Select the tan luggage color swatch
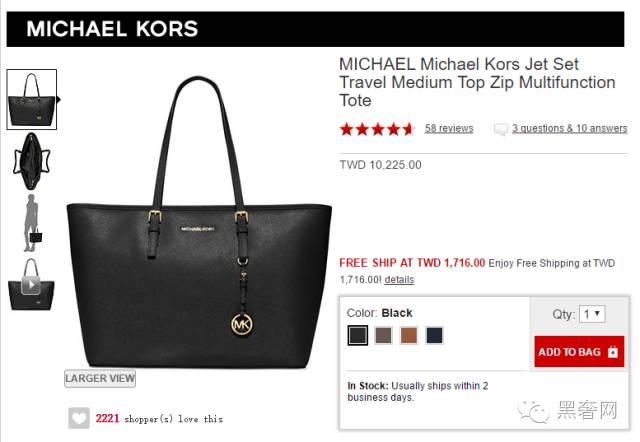This screenshot has height=442, width=640. (409, 335)
